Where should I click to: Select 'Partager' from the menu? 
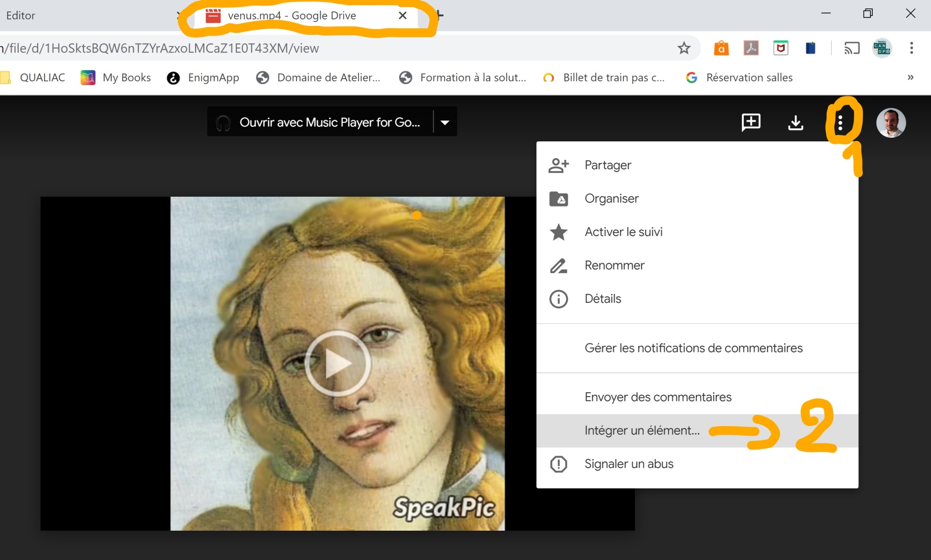point(607,165)
